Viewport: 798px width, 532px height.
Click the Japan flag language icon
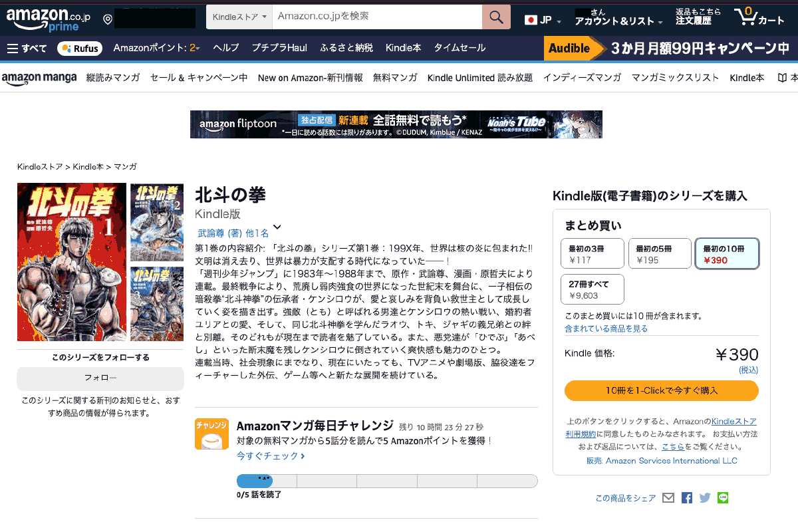(x=531, y=20)
